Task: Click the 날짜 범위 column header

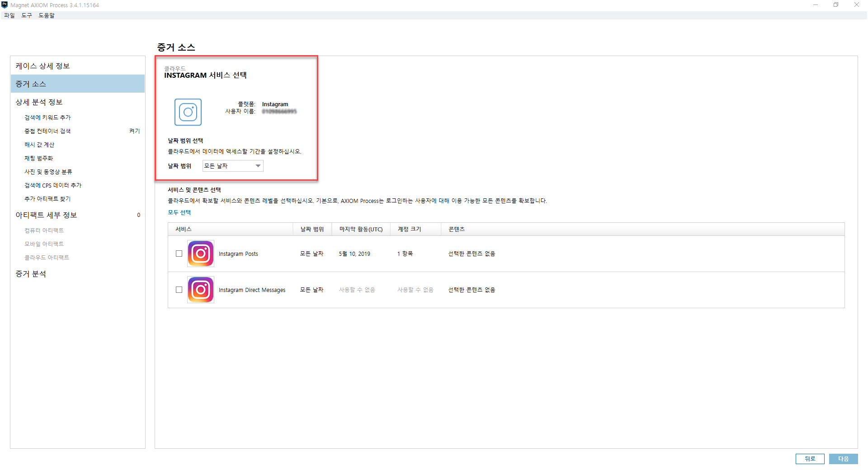Action: tap(312, 229)
